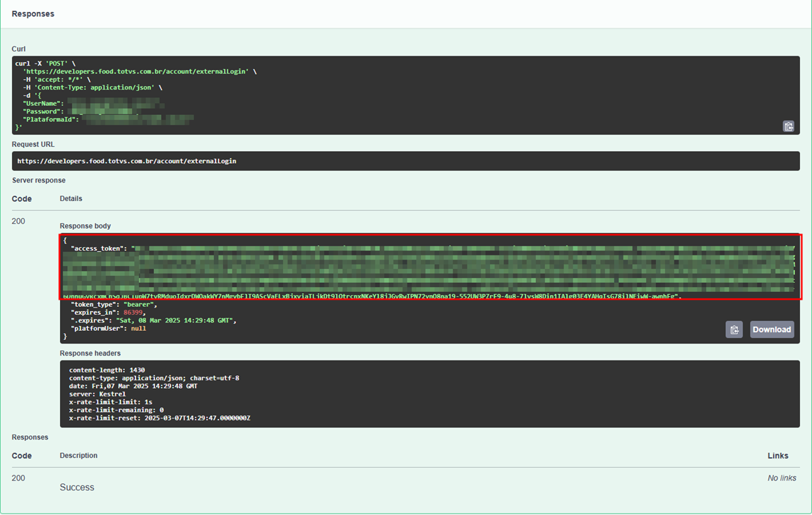Click the Description column header

78,456
